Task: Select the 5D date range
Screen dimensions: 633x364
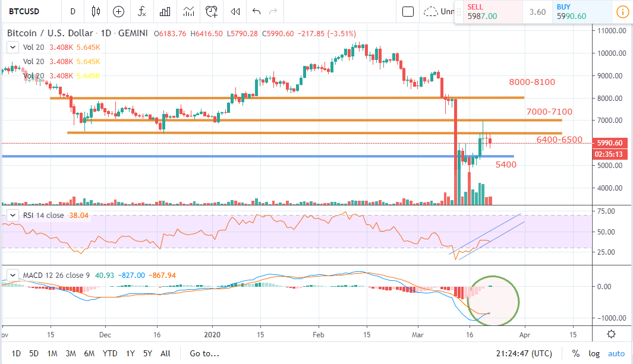Action: tap(34, 353)
